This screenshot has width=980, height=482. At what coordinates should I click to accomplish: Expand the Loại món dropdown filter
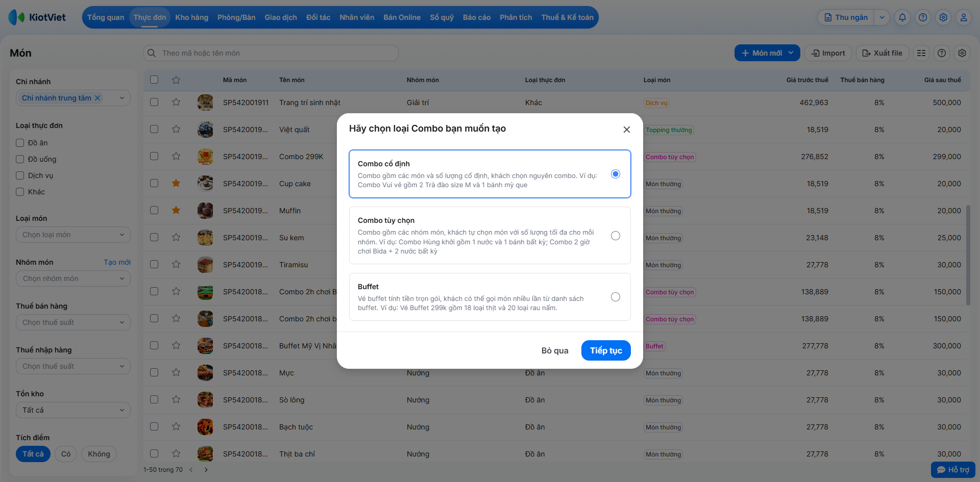(x=73, y=235)
